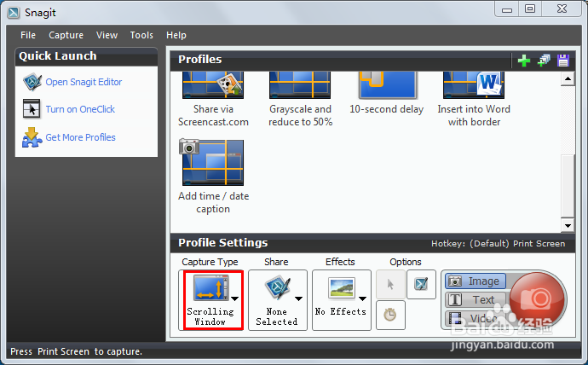Screen dimensions: 588x365
Task: Click the big red Capture button
Action: (537, 299)
